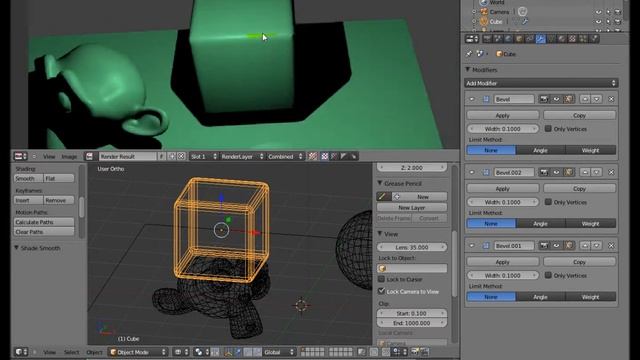The image size is (640, 360).
Task: Open the Object Mode dropdown
Action: pos(138,352)
